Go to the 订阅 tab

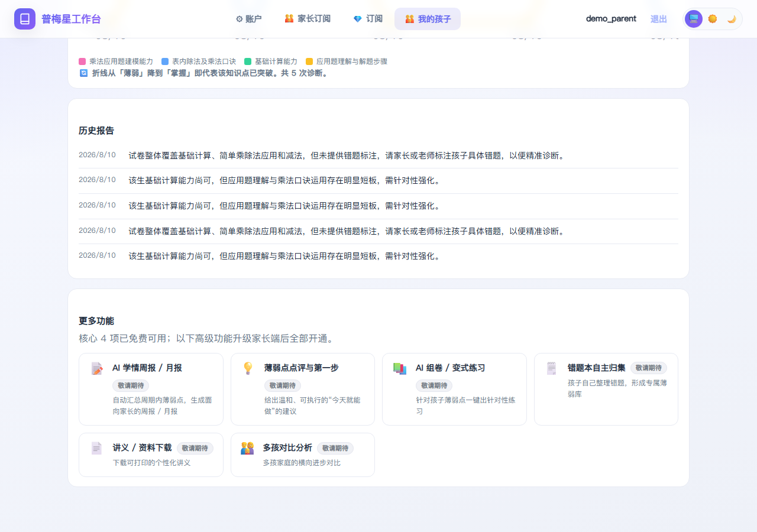pos(368,19)
